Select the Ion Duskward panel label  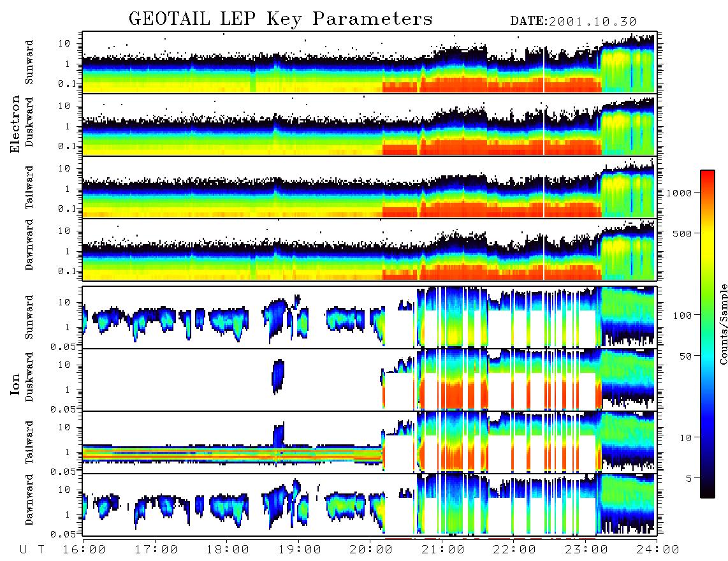(29, 377)
